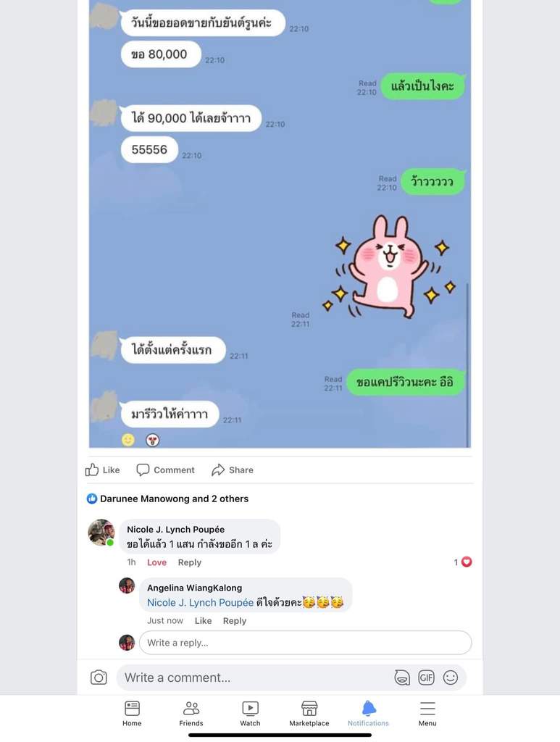The image size is (560, 742).
Task: Tap the camera icon beside comment box
Action: 99,678
